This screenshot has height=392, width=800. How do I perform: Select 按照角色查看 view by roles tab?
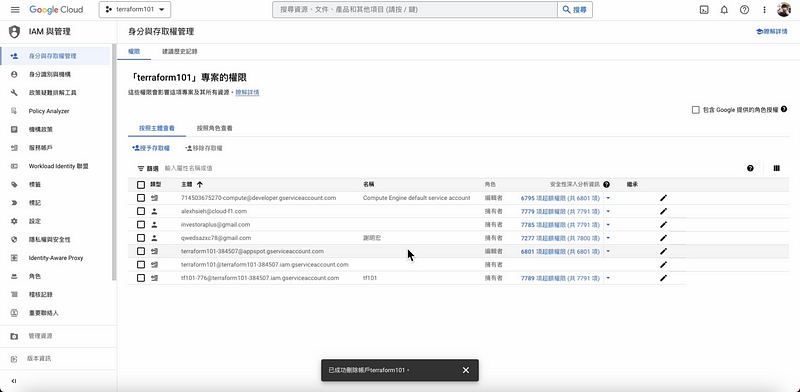pos(215,128)
